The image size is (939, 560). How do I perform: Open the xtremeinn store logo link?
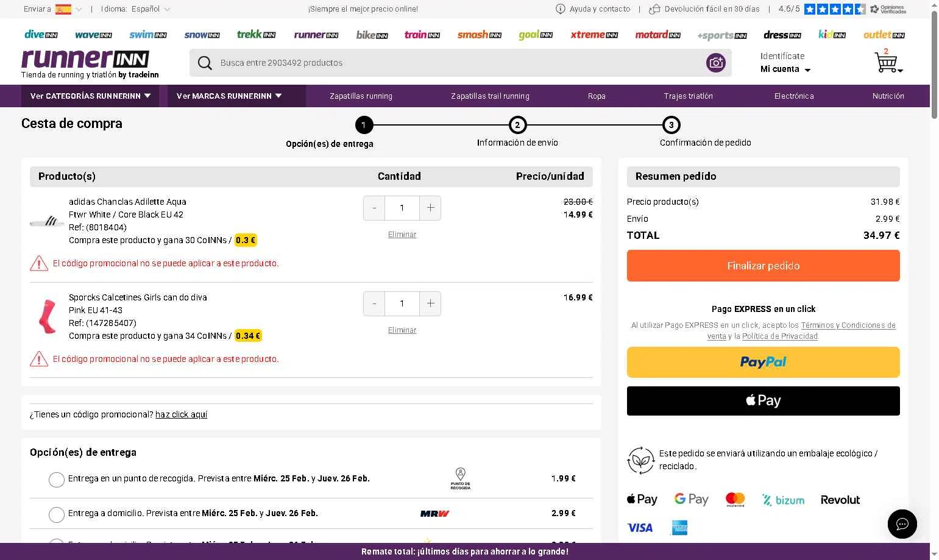594,35
